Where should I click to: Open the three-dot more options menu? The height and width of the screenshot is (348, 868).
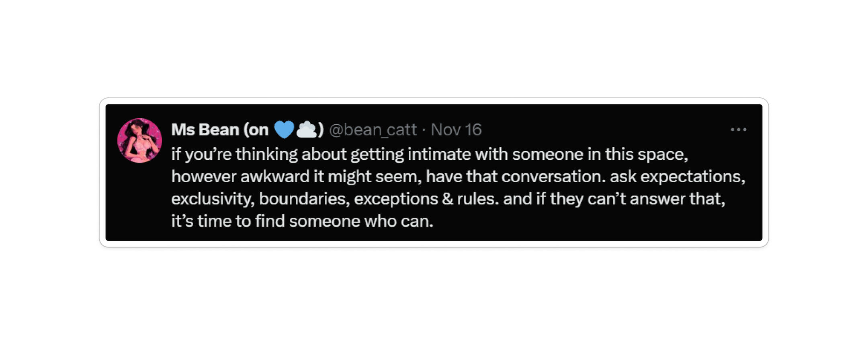point(738,130)
